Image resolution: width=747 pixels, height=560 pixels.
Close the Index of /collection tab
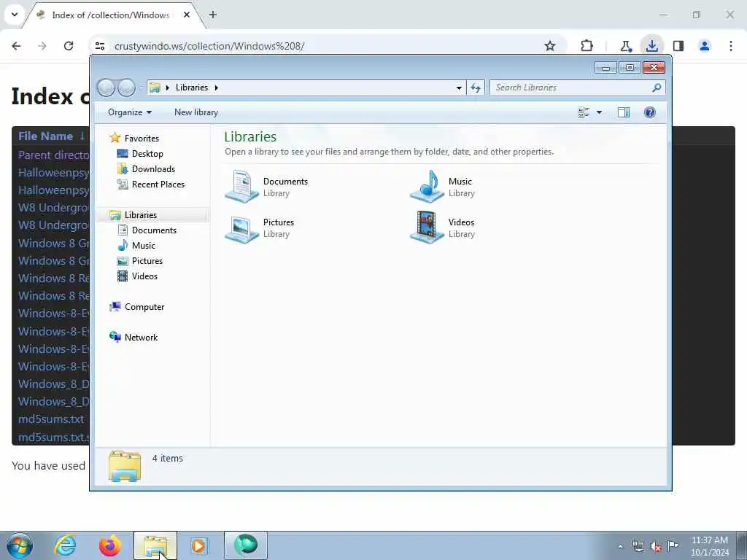187,15
